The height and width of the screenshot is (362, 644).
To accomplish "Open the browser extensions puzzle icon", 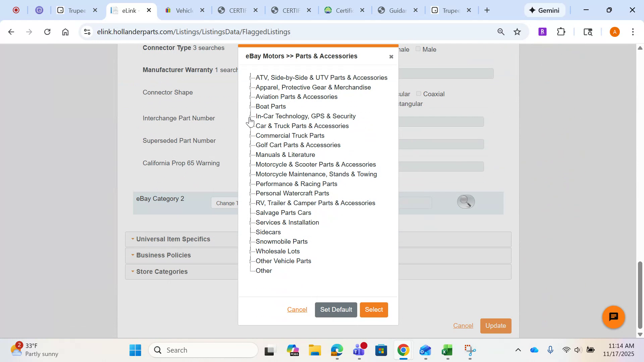I will tap(560, 32).
